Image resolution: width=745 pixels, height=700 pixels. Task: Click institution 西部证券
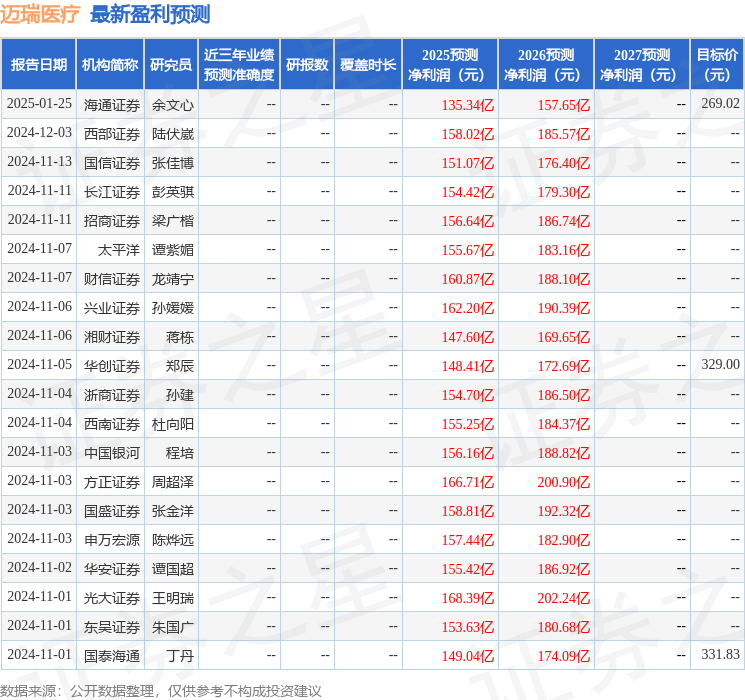[112, 134]
